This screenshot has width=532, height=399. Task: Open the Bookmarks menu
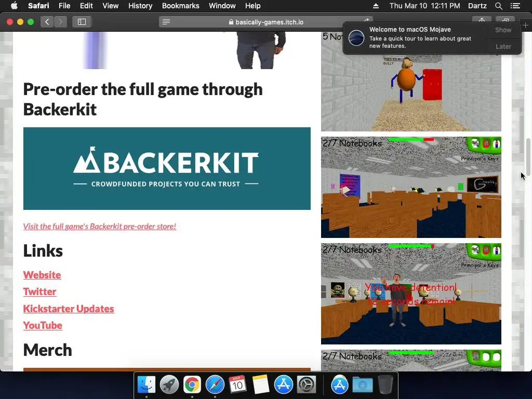(180, 6)
